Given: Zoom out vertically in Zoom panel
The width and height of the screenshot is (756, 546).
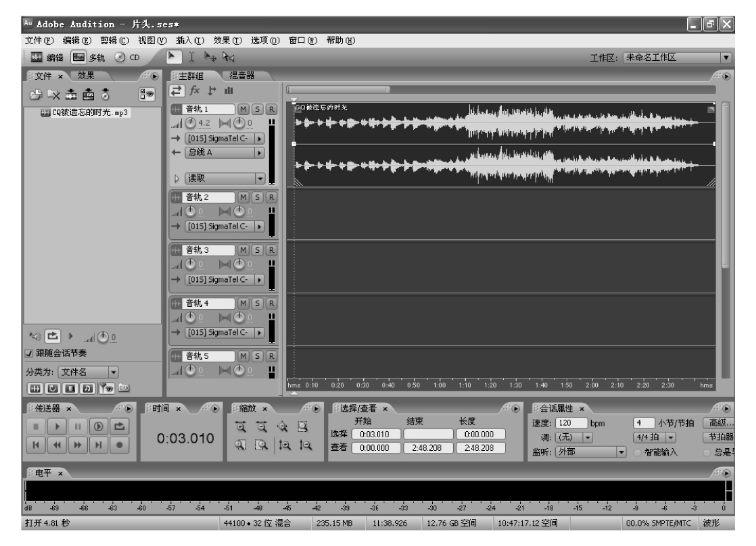Looking at the screenshot, I should click(x=305, y=445).
